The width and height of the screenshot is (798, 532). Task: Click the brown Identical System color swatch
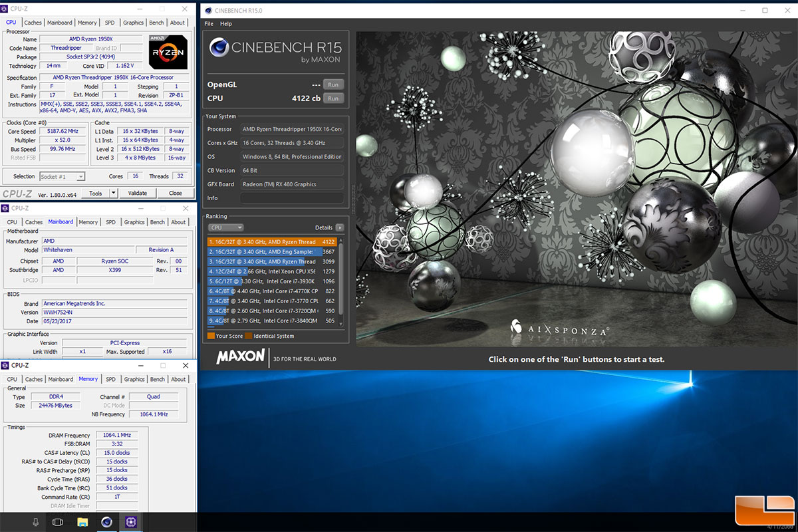click(248, 336)
